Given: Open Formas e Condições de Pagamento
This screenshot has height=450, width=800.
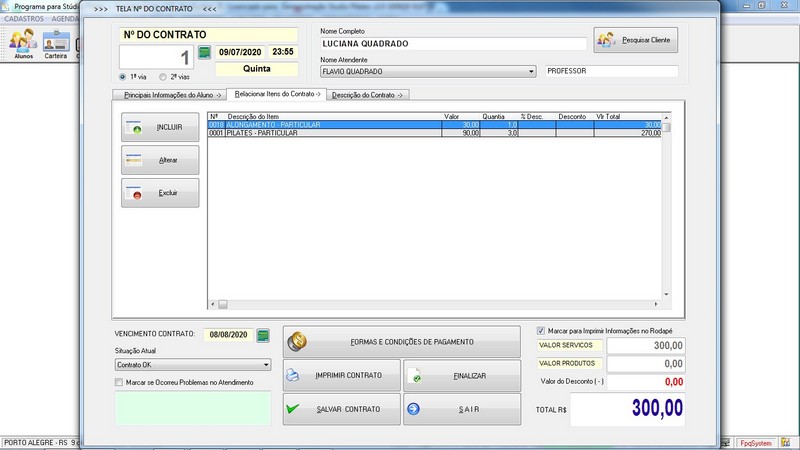Looking at the screenshot, I should [402, 342].
